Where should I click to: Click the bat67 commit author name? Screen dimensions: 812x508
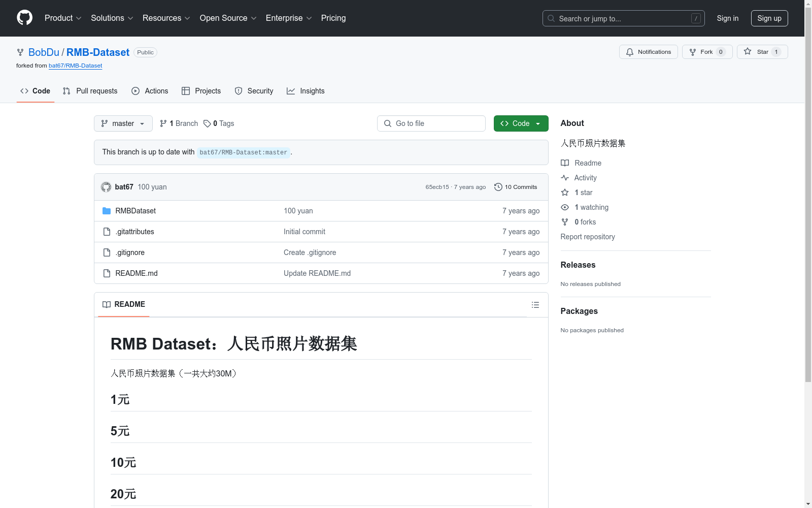point(124,187)
